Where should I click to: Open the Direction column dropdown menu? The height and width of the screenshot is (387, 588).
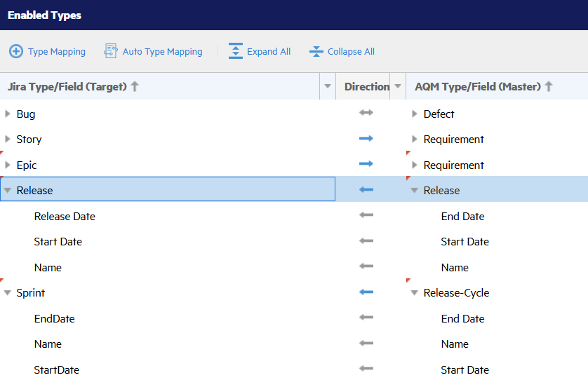(398, 87)
